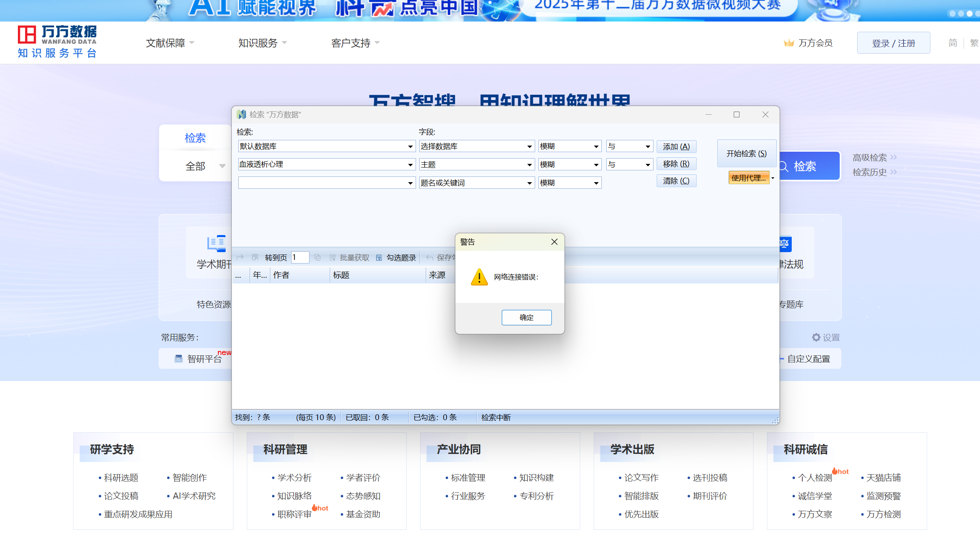Image resolution: width=980 pixels, height=538 pixels.
Task: Click the 标题 column header
Action: click(x=377, y=275)
